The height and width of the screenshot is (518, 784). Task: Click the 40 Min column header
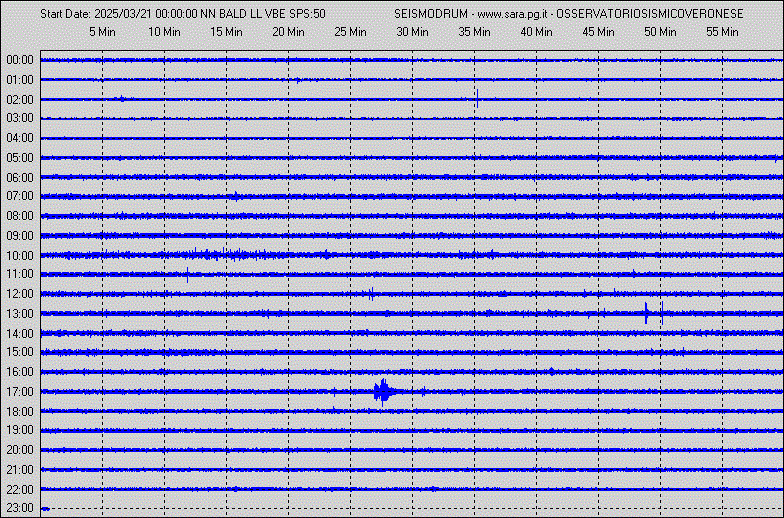point(536,32)
